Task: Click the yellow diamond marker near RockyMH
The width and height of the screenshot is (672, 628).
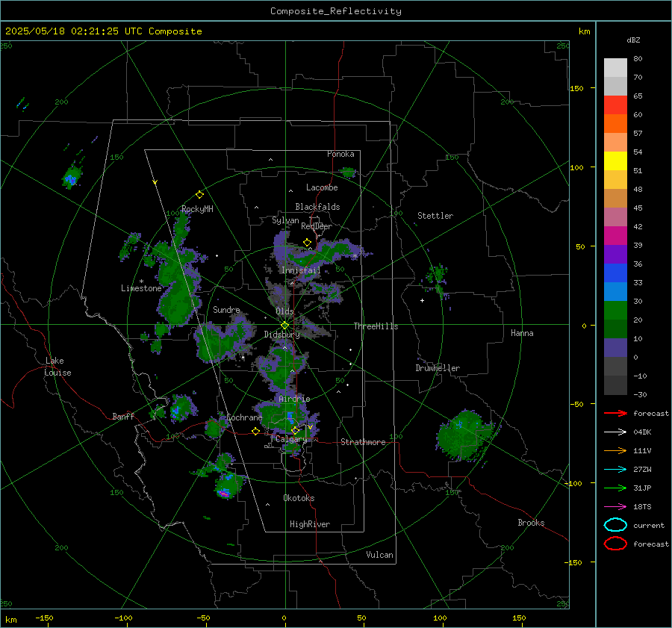Action: [199, 195]
